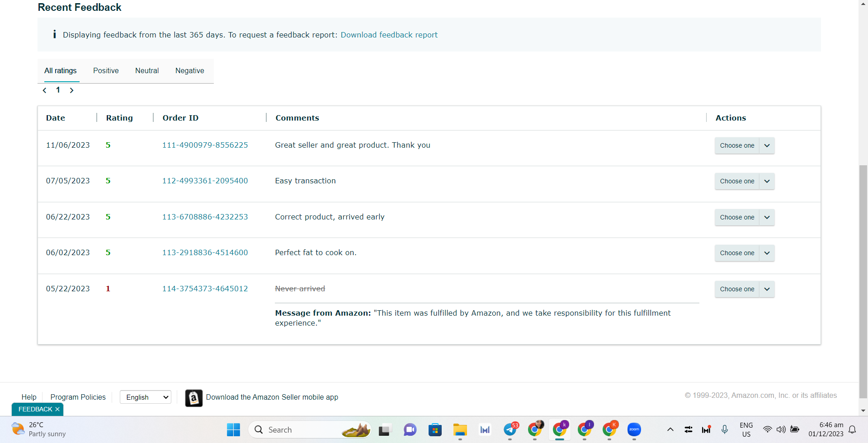Expand Choose one arrow for 11/06/2023 feedback
The image size is (868, 443).
pos(767,145)
